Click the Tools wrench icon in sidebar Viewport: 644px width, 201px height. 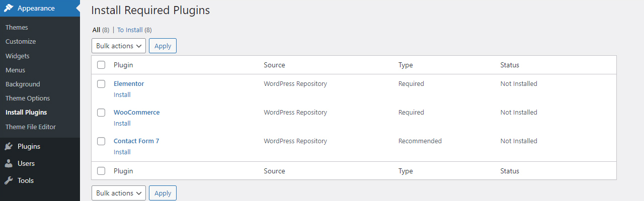(x=9, y=180)
